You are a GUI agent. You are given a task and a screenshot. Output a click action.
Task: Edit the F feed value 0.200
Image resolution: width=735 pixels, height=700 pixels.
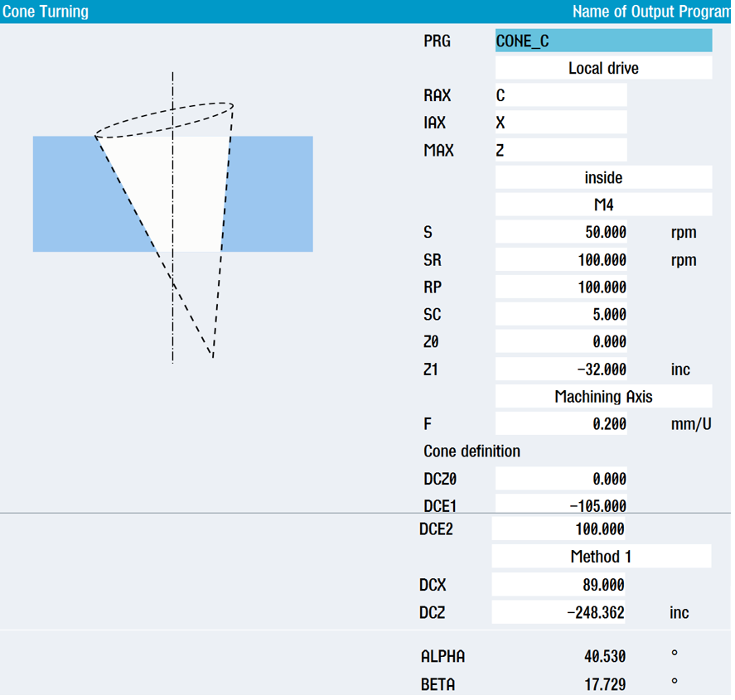(x=561, y=423)
